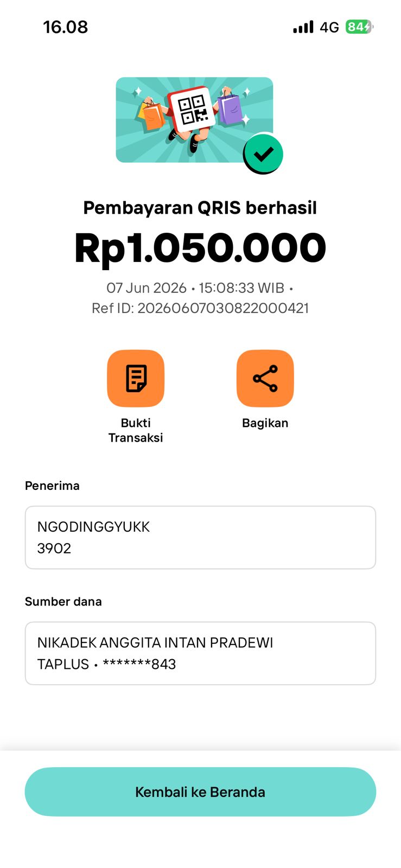Click the Kembali ke Beranda button
This screenshot has height=868, width=401.
200,792
